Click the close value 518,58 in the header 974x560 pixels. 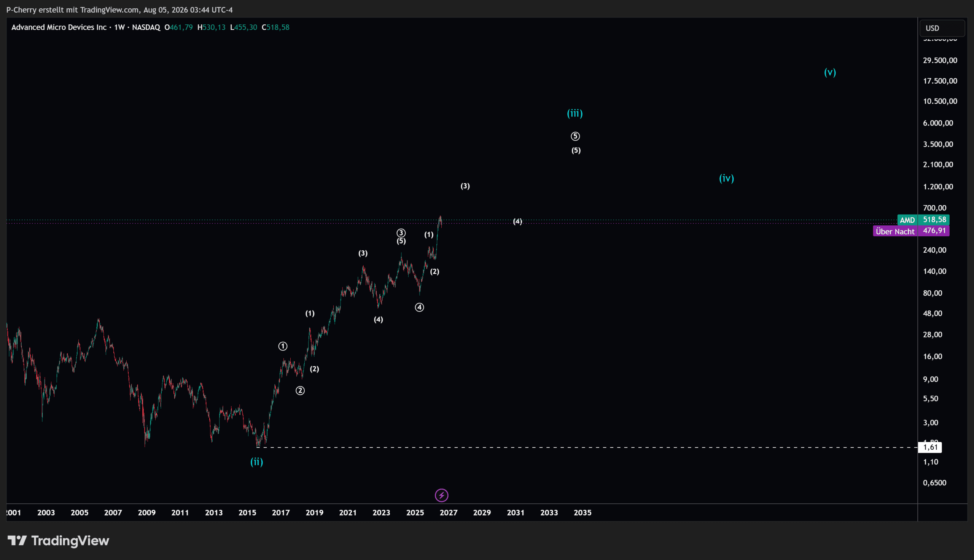pos(278,27)
